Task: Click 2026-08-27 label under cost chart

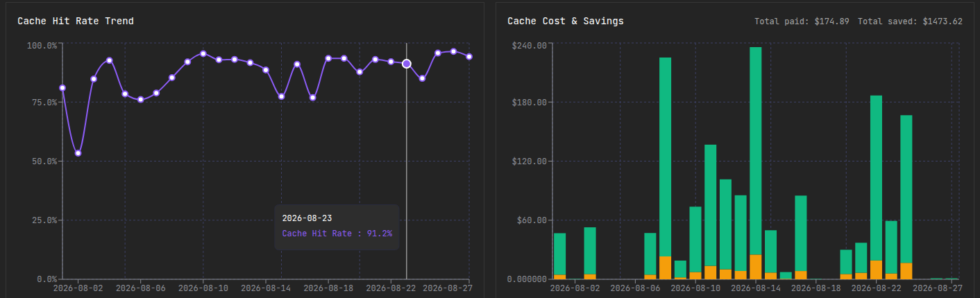Action: (938, 288)
